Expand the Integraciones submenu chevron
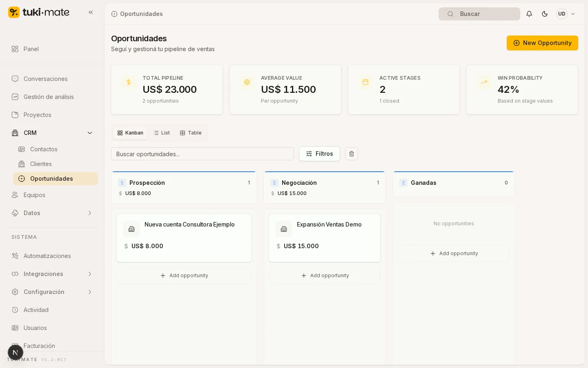The width and height of the screenshot is (588, 368). coord(90,274)
